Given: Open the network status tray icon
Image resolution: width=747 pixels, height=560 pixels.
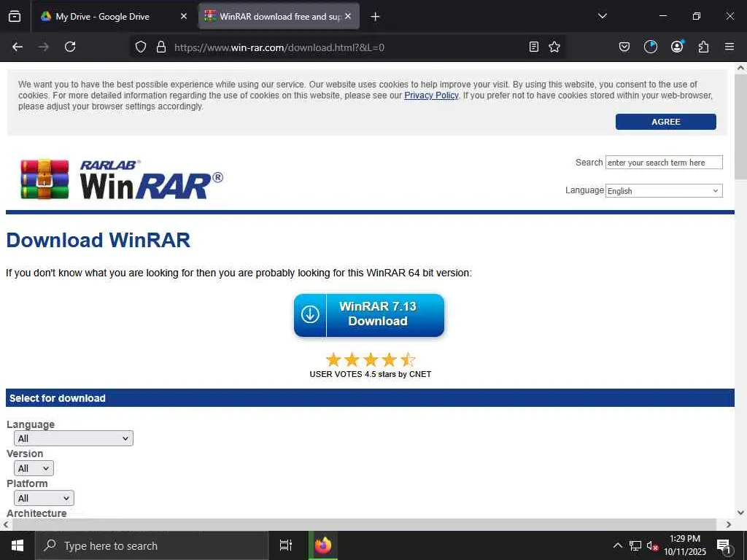Looking at the screenshot, I should coord(635,545).
